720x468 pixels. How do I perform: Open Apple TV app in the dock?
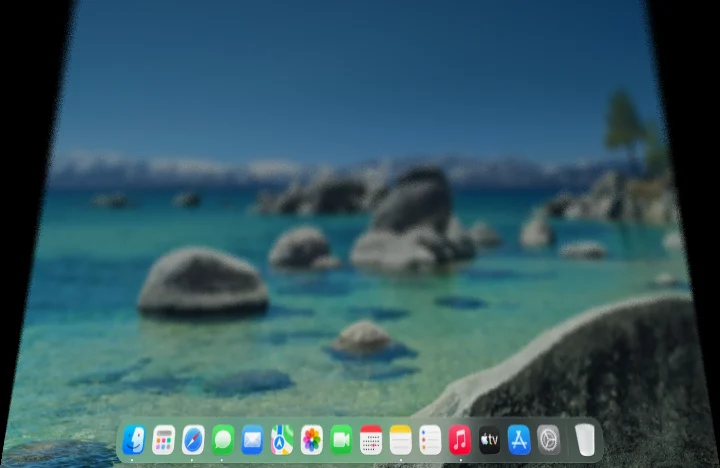click(x=489, y=440)
